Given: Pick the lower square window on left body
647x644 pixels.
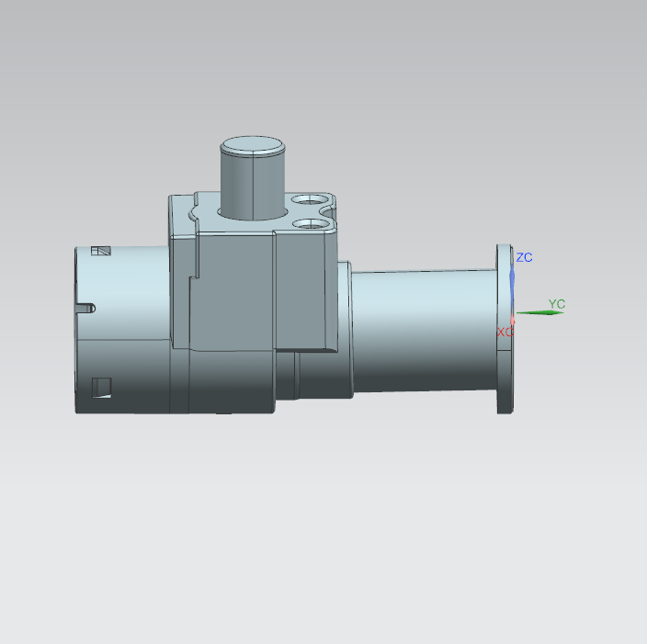Looking at the screenshot, I should (x=103, y=386).
